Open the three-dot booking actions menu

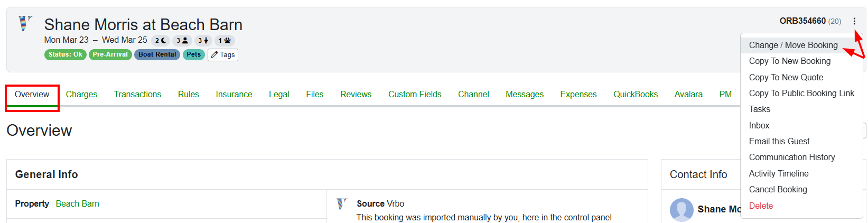click(x=854, y=21)
